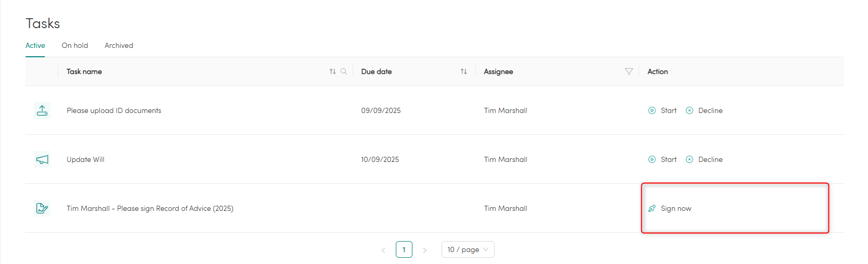Click the megaphone icon beside Update Will

point(42,159)
